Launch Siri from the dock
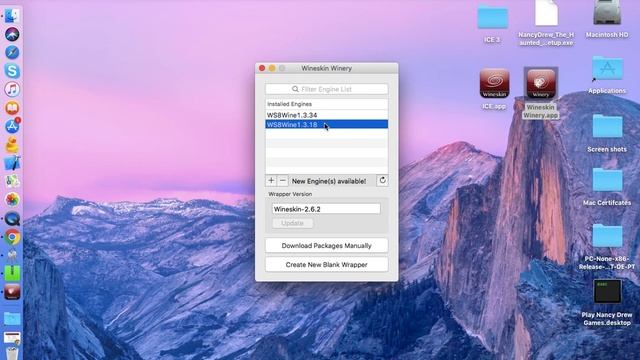 (x=12, y=34)
